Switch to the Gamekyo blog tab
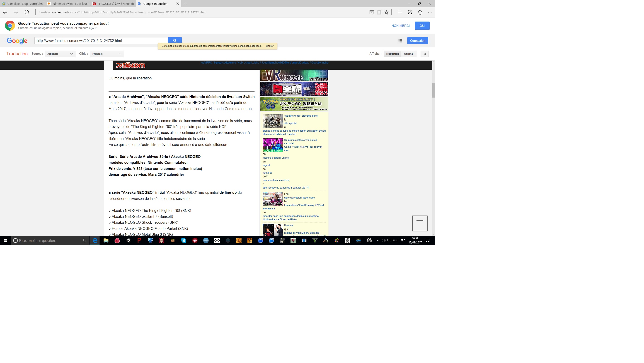Viewport: 644px width, 363px height. (x=22, y=4)
